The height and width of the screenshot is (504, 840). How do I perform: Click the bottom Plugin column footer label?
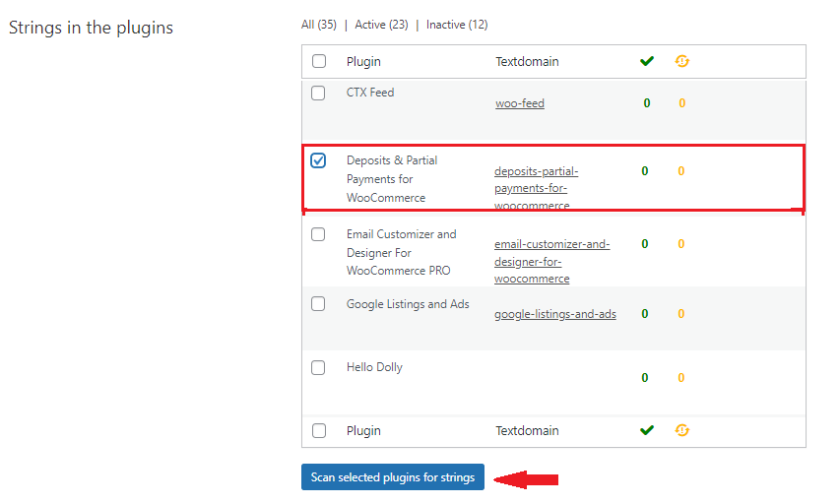pos(363,430)
